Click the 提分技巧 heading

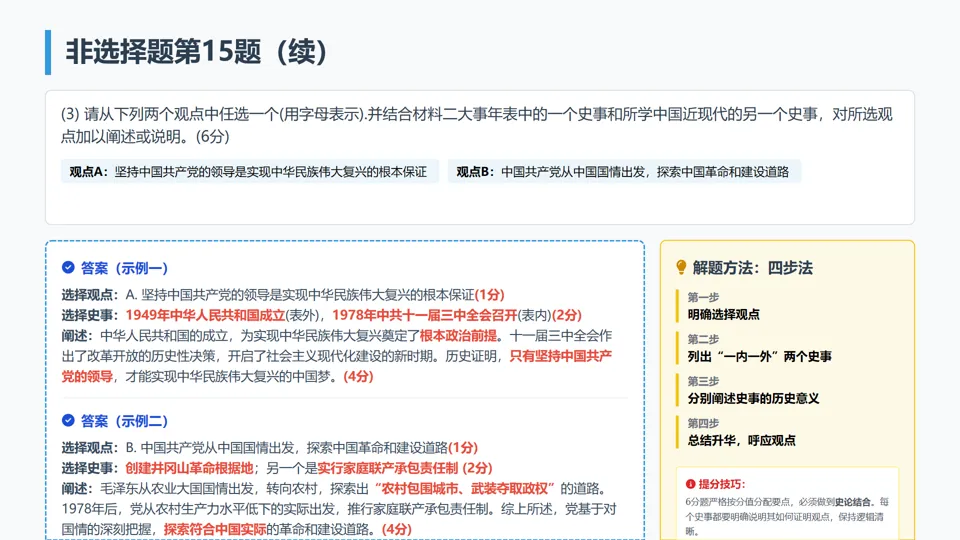722,484
